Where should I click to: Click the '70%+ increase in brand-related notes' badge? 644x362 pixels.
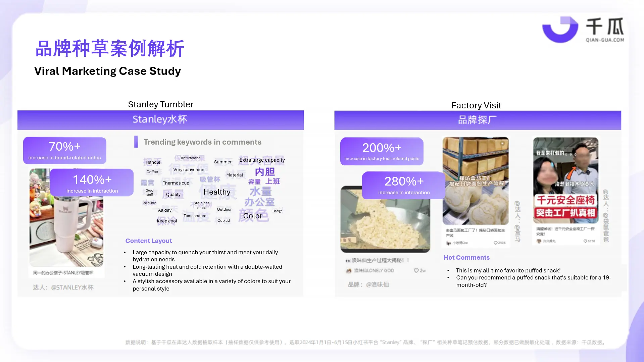(65, 150)
